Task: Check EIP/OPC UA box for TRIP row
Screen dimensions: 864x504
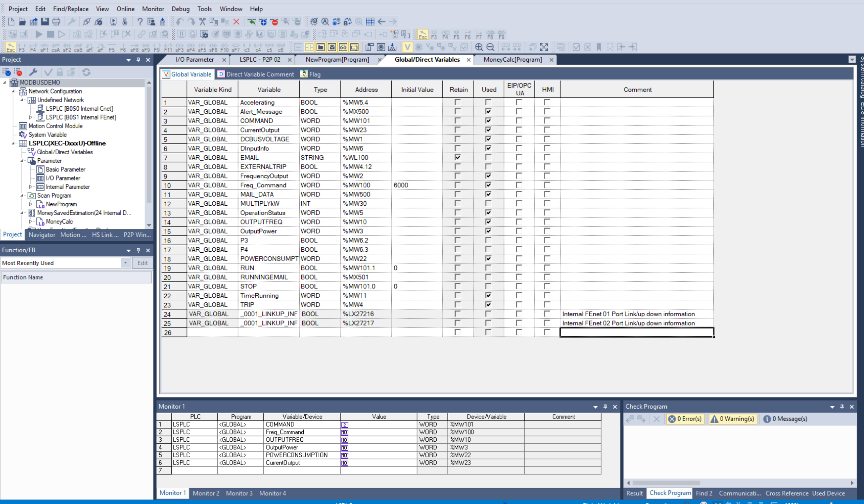Action: (x=519, y=304)
